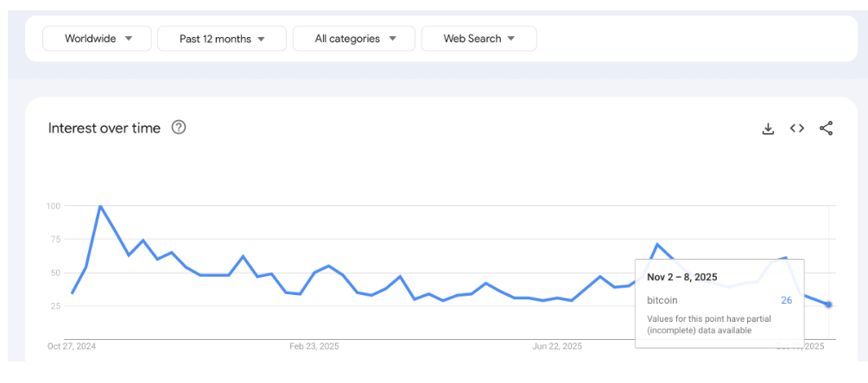Open the All categories dropdown
Screen dimensions: 868x383
click(354, 39)
